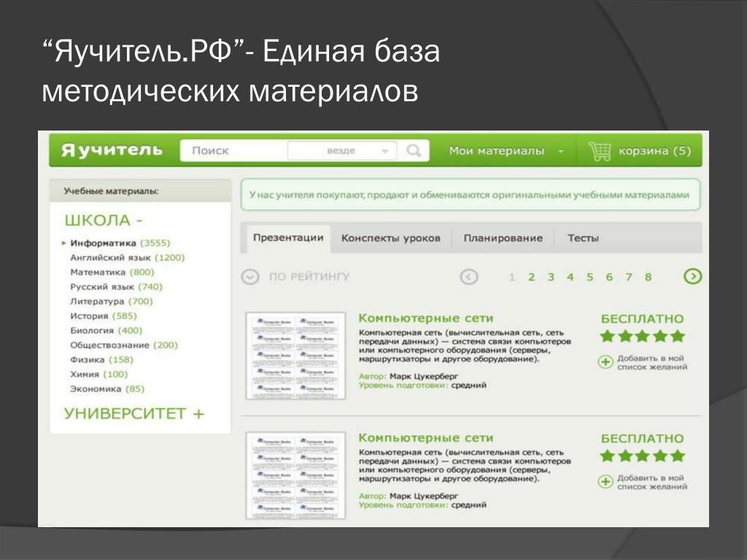The image size is (747, 560).
Task: Select Математика (800) category
Action: coord(112,273)
